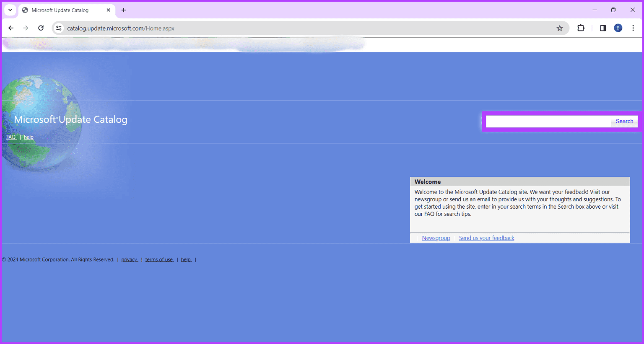Click the Search button

[624, 121]
